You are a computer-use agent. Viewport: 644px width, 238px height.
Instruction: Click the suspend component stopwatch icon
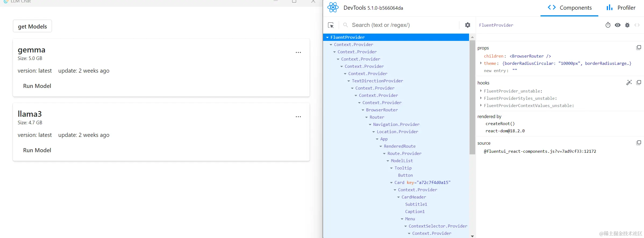(x=608, y=25)
